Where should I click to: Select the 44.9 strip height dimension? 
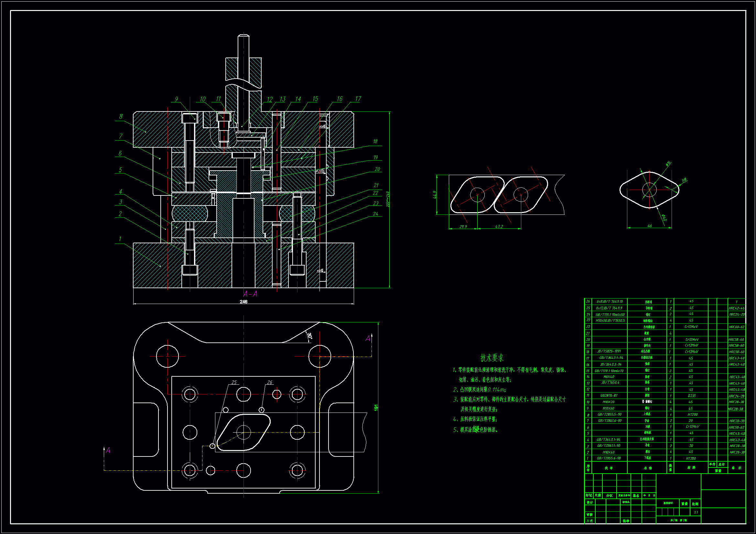(435, 195)
